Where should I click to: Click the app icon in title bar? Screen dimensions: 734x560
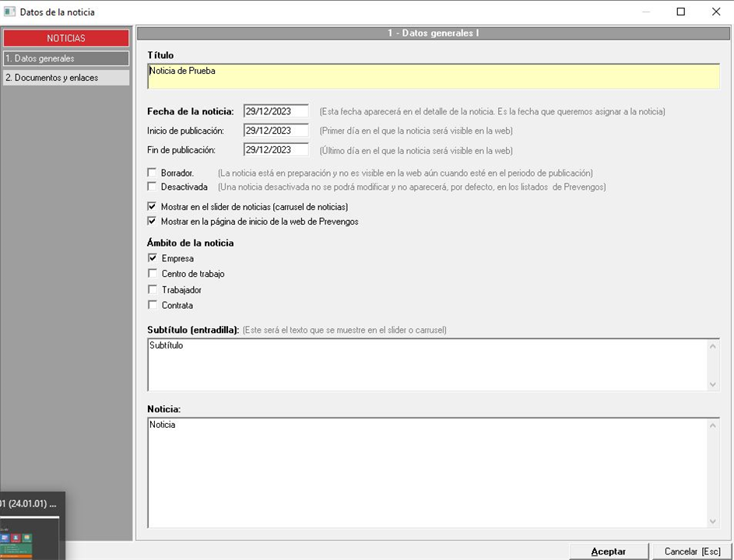pyautogui.click(x=9, y=12)
